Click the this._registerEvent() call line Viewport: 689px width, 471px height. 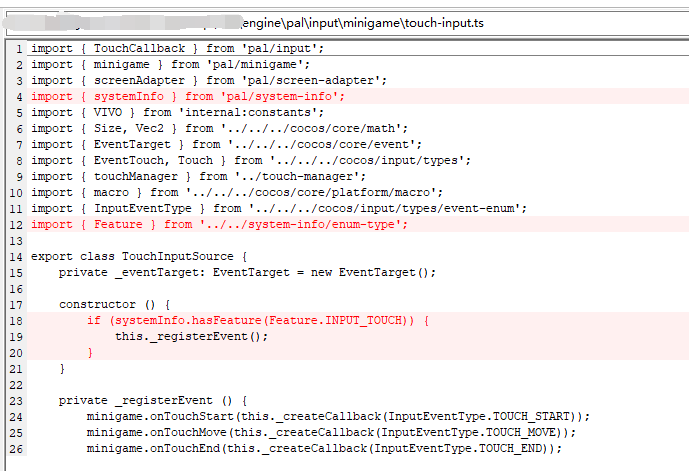click(x=191, y=337)
